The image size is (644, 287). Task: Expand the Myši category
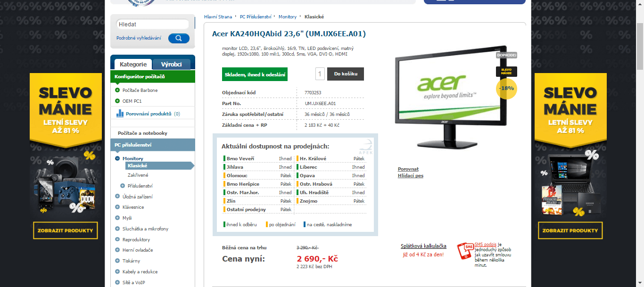coord(117,218)
